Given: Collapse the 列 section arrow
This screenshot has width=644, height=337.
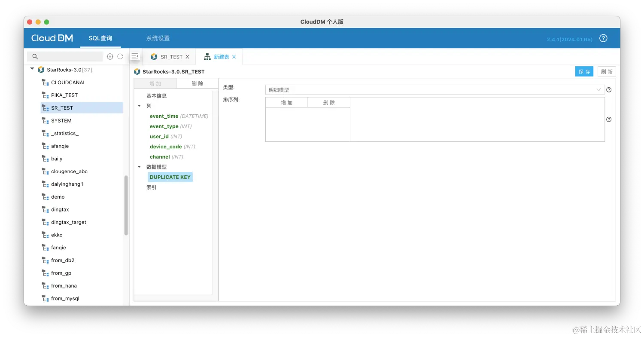Looking at the screenshot, I should click(139, 106).
